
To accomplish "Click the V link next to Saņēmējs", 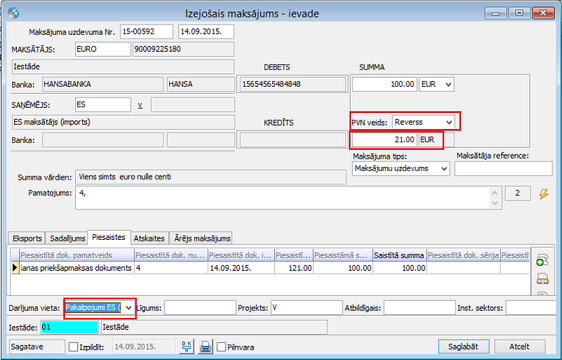I will (140, 105).
